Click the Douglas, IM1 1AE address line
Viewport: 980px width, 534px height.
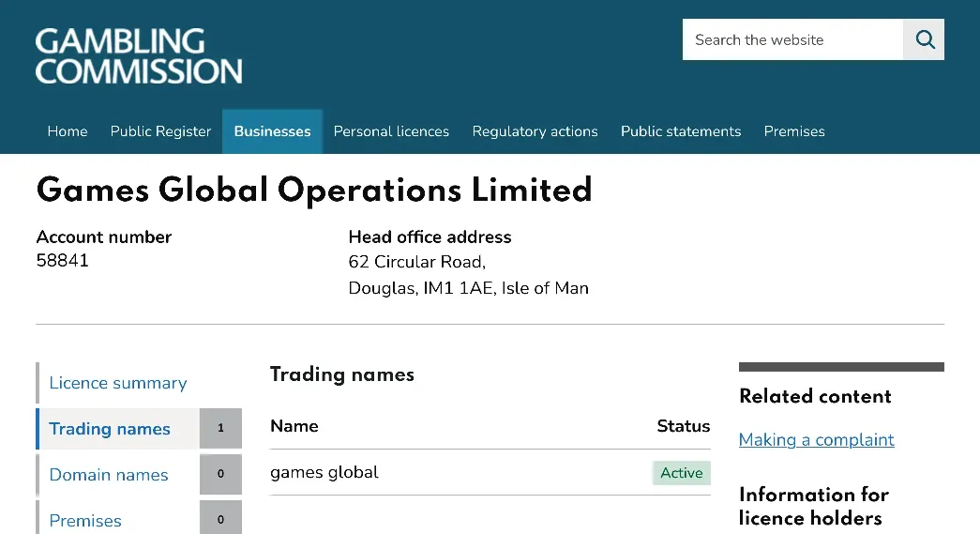[x=468, y=288]
